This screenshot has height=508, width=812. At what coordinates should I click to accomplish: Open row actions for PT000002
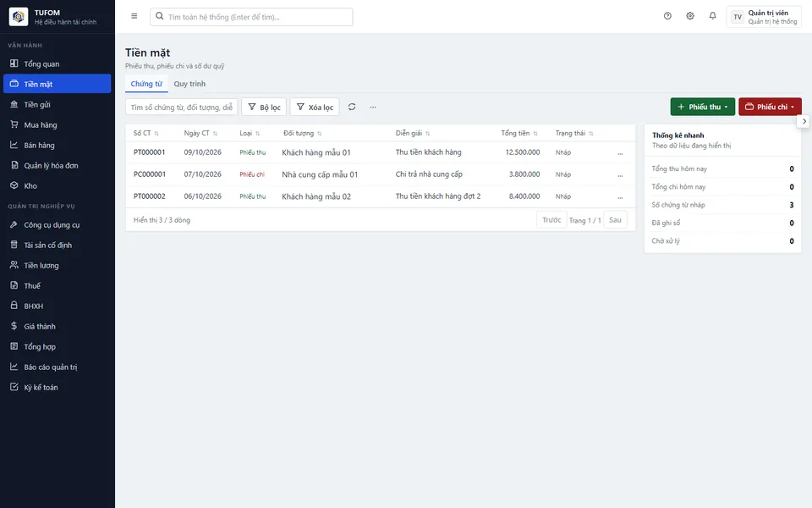[x=620, y=197]
